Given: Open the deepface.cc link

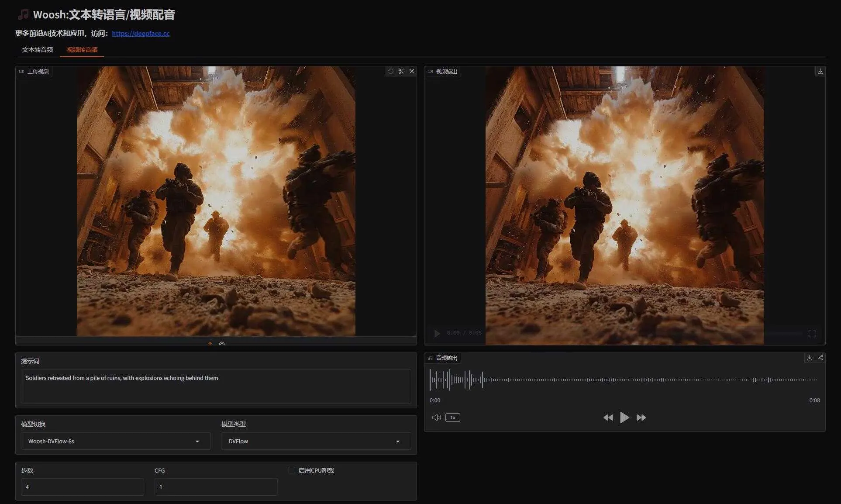Looking at the screenshot, I should pos(141,33).
